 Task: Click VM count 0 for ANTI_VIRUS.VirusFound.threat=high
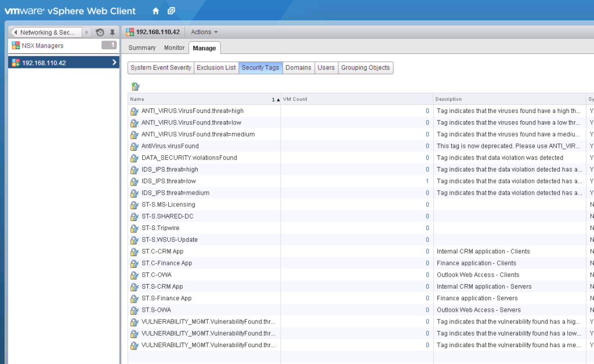point(428,111)
